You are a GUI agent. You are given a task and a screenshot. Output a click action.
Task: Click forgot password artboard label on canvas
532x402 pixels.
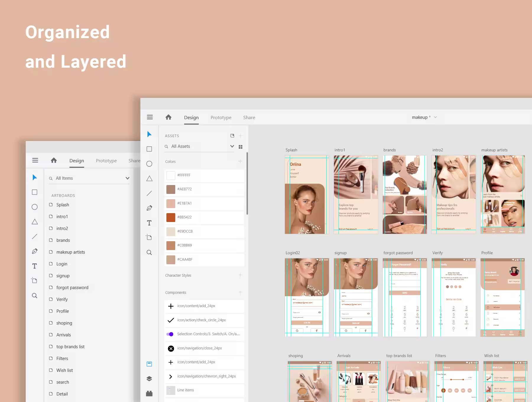pyautogui.click(x=398, y=253)
